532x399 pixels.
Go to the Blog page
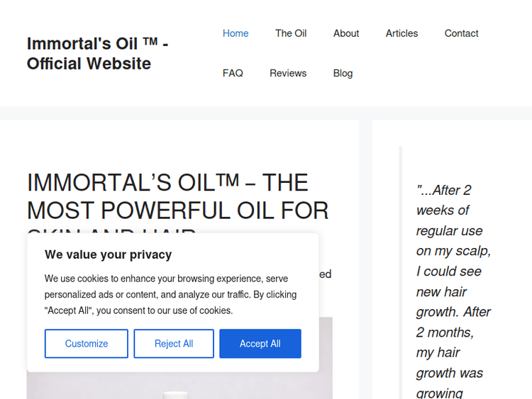[343, 73]
